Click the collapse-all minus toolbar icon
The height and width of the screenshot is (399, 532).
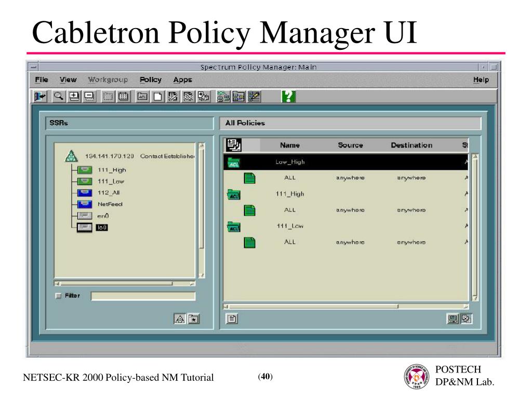tap(89, 97)
